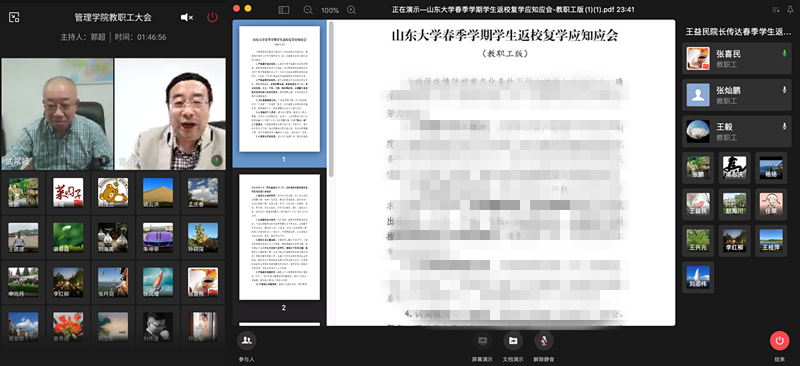Zoom out with the minus magnifier
Screen dimensions: 800x366
point(308,10)
